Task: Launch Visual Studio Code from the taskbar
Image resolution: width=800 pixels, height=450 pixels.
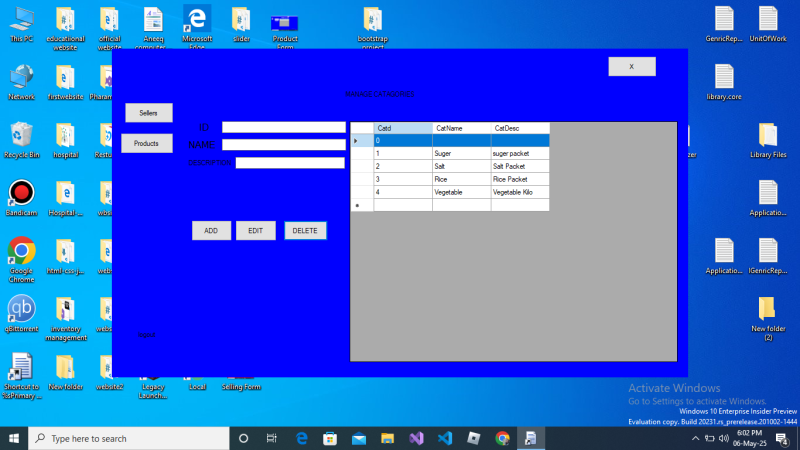Action: click(445, 438)
